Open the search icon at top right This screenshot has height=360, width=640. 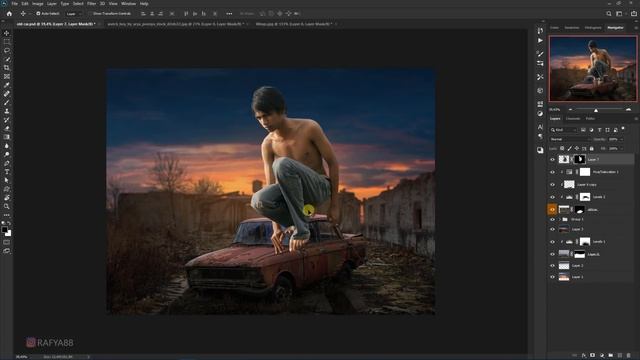609,13
